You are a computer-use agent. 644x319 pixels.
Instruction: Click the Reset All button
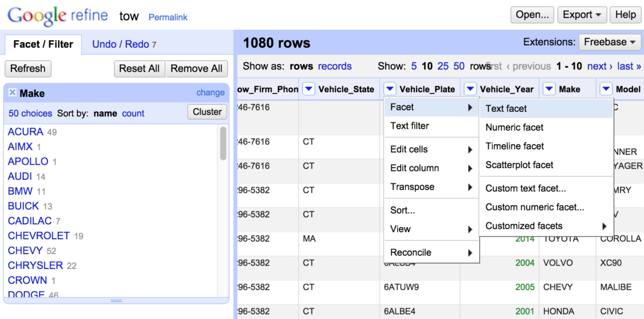coord(140,69)
